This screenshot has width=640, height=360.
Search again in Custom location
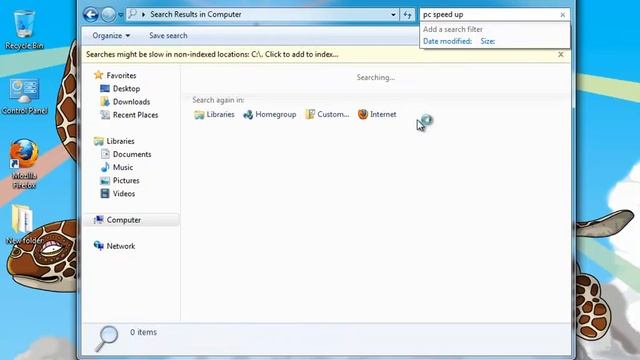click(x=327, y=115)
